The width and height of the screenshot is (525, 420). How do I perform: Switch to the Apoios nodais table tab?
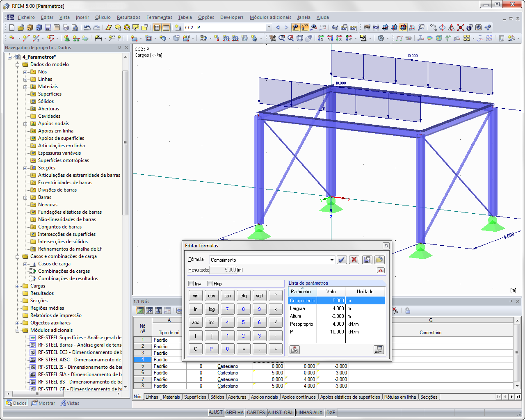tap(265, 397)
